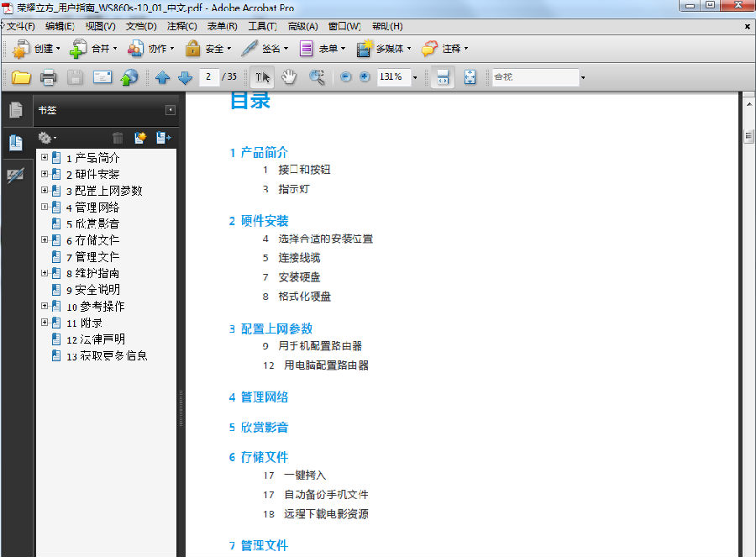
Task: Collapse bookmark 4 管理网络
Action: pyautogui.click(x=44, y=207)
